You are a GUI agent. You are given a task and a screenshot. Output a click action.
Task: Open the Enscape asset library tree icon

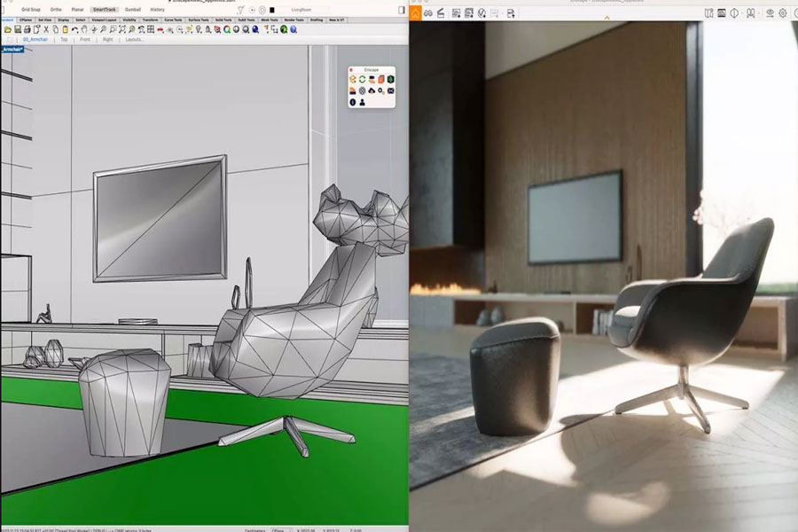[390, 80]
